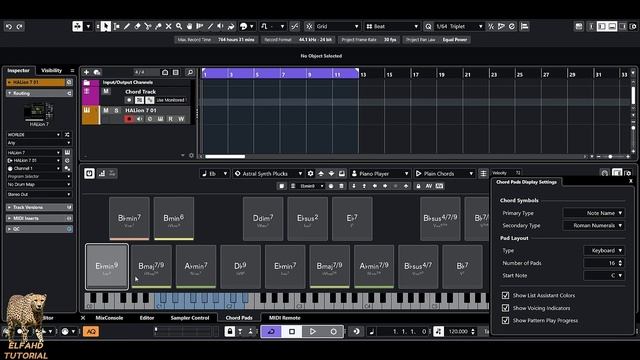Viewport: 640px width, 360px height.
Task: Adjust the Number of Pads stepper arrows
Action: pyautogui.click(x=620, y=263)
